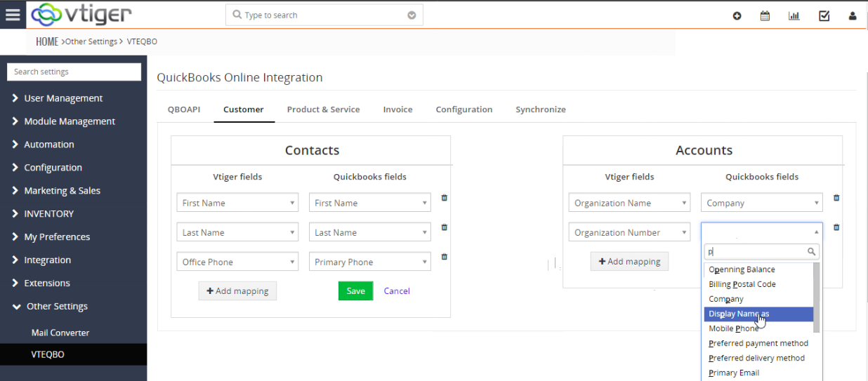Cancel the Contacts mapping changes
The width and height of the screenshot is (868, 381).
[397, 290]
